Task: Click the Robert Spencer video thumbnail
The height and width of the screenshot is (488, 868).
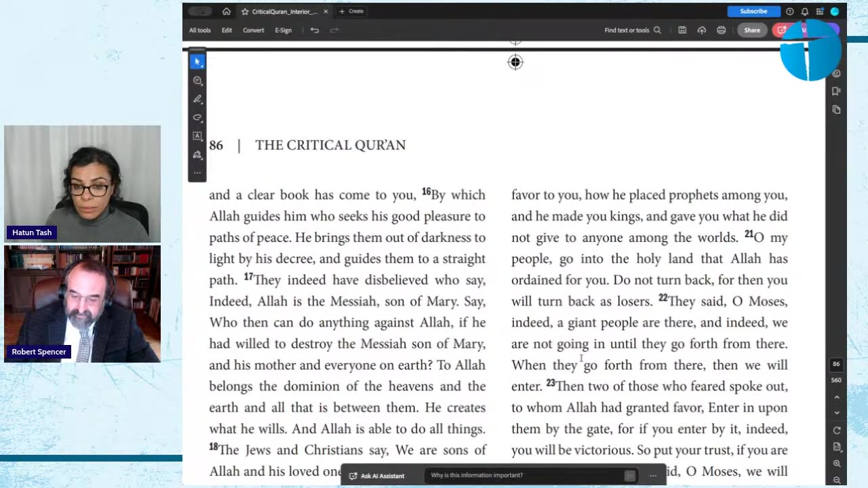Action: point(82,304)
